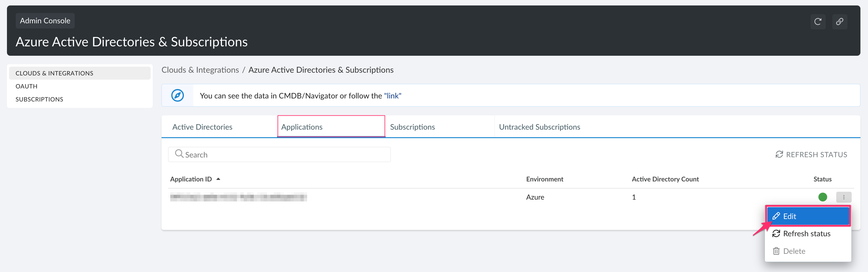Open the three-dot row actions menu
Viewport: 868px width, 272px height.
(x=844, y=197)
